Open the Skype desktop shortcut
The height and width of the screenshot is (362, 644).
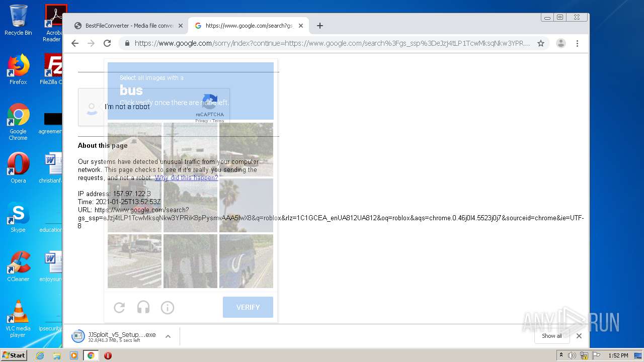tap(18, 217)
